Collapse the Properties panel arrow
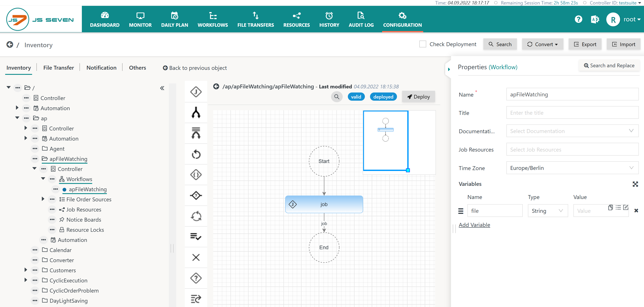 pyautogui.click(x=449, y=69)
